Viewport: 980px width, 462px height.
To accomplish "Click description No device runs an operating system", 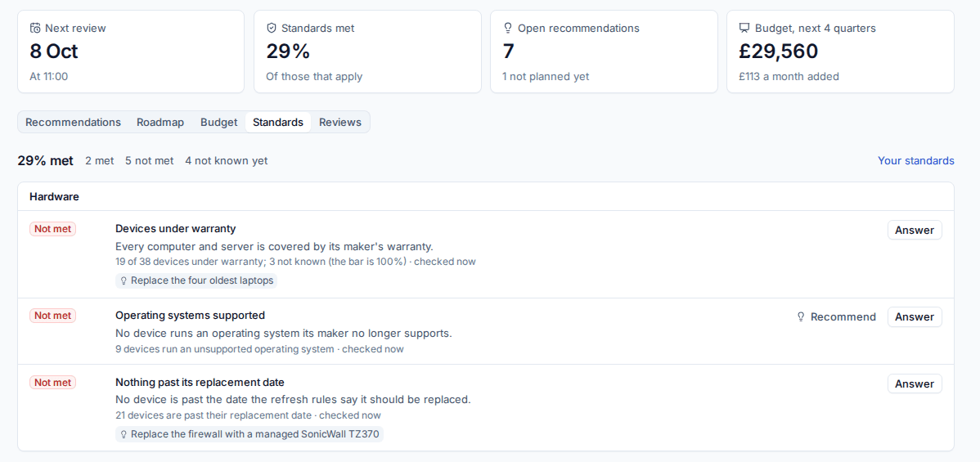I will click(284, 333).
